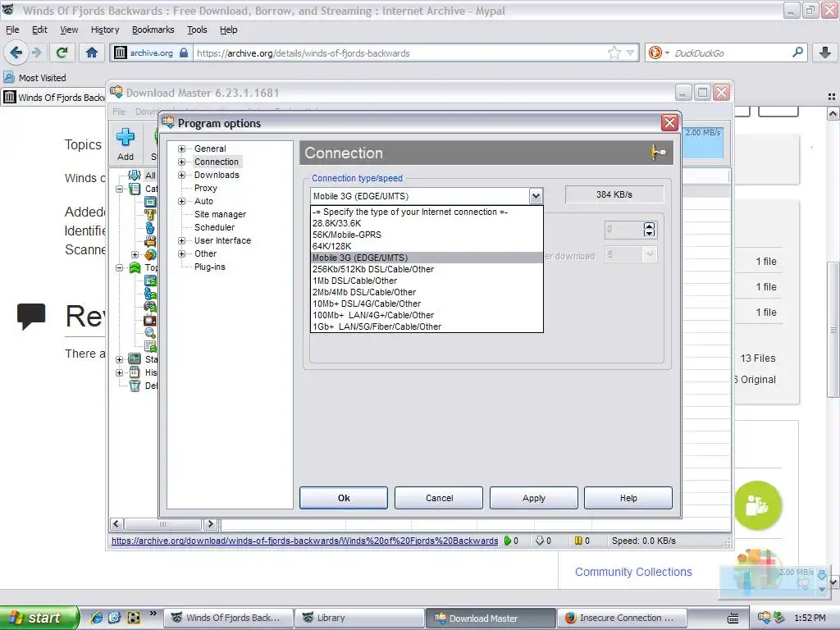Click Deleted trash bin icon in tree
This screenshot has height=630, width=840.
click(x=135, y=386)
